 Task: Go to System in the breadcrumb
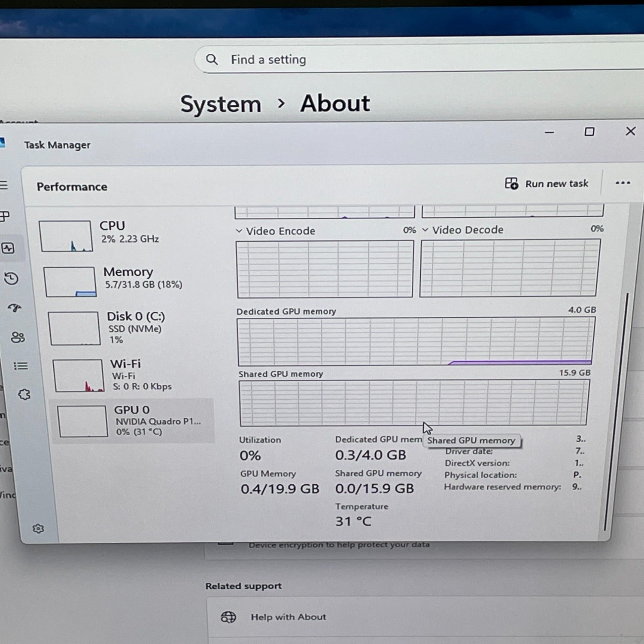point(221,104)
